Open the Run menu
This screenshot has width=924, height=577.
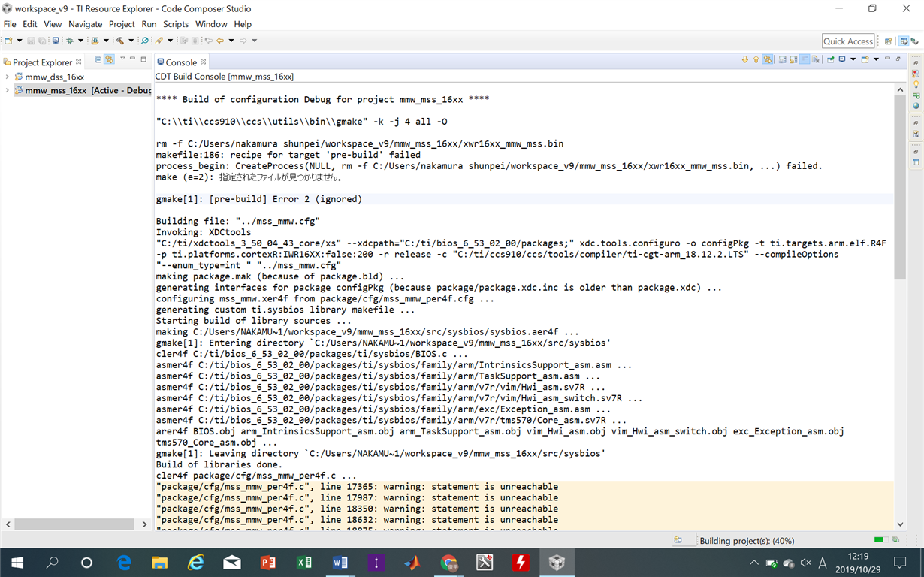click(x=149, y=24)
